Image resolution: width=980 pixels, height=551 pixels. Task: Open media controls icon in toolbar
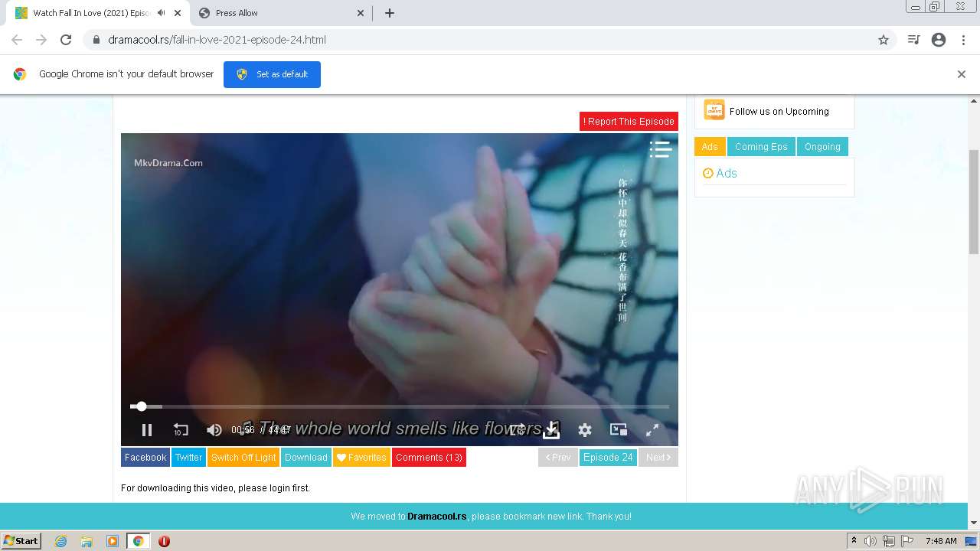click(913, 40)
